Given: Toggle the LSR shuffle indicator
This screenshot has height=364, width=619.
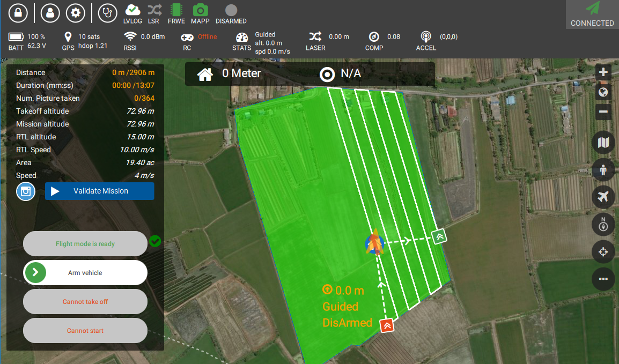Looking at the screenshot, I should click(154, 10).
